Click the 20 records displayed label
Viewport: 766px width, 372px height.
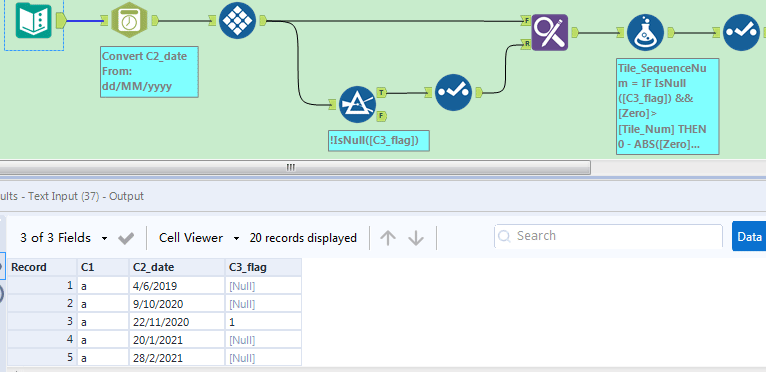303,238
